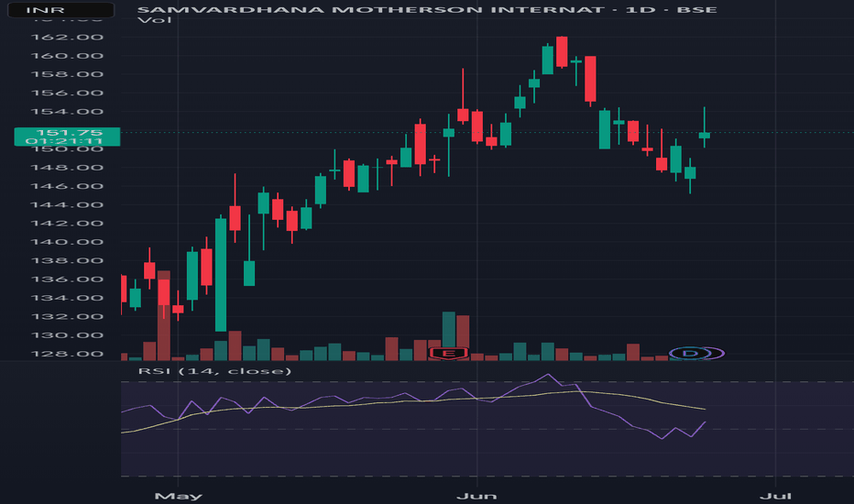The image size is (854, 504).
Task: Click the 140.00 price axis label
Action: pyautogui.click(x=67, y=242)
